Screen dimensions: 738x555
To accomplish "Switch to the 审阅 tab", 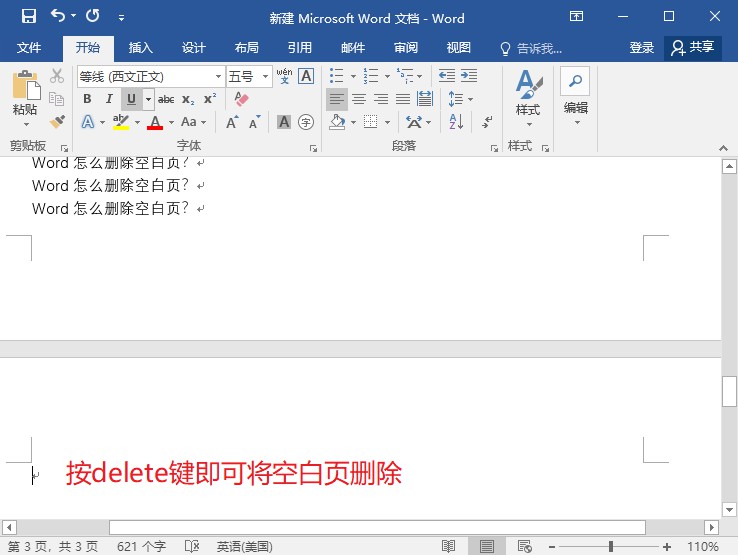I will (x=406, y=48).
